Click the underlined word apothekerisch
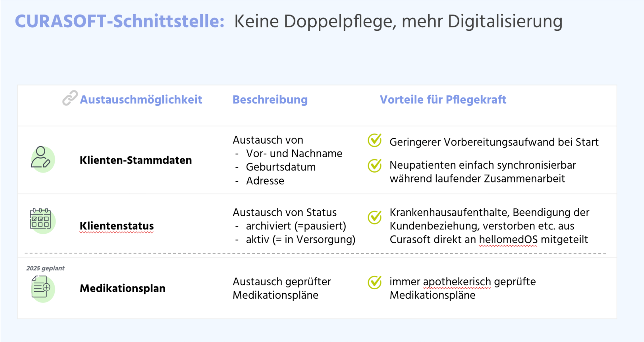Viewport: 644px width, 342px height. [457, 282]
